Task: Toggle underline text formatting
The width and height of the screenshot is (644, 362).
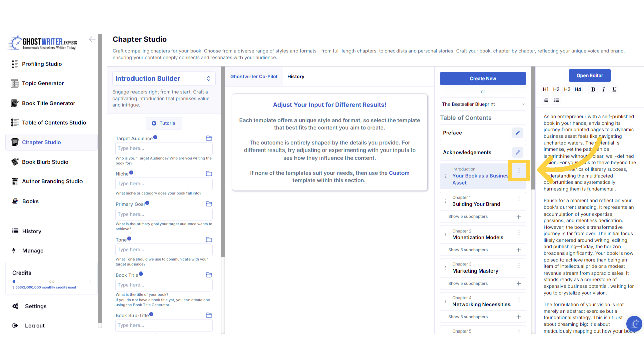Action: 614,89
